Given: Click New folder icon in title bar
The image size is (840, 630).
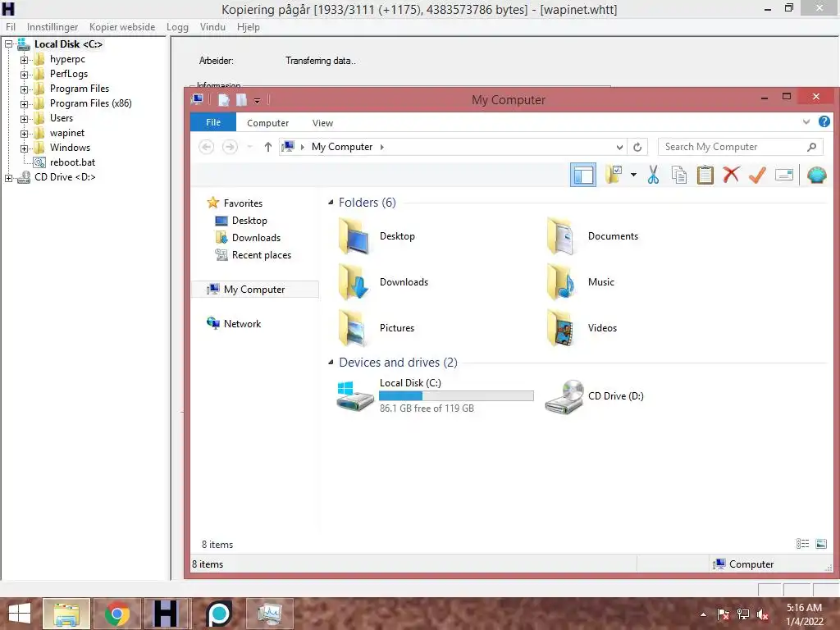Looking at the screenshot, I should click(x=242, y=100).
